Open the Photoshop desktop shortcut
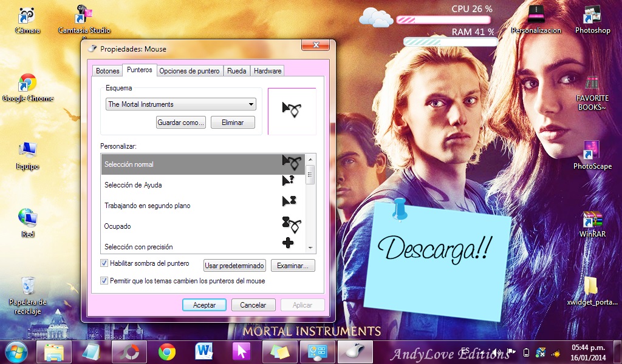This screenshot has width=622, height=364. [592, 20]
